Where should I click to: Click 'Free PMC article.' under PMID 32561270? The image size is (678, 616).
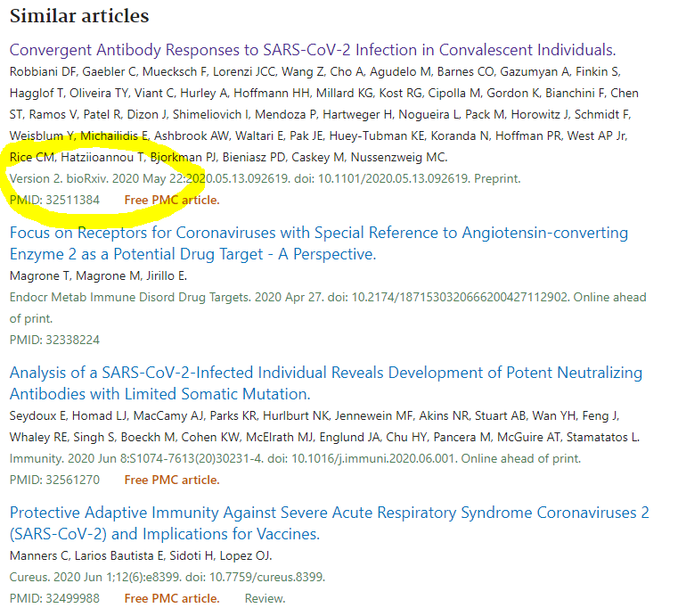tap(172, 480)
